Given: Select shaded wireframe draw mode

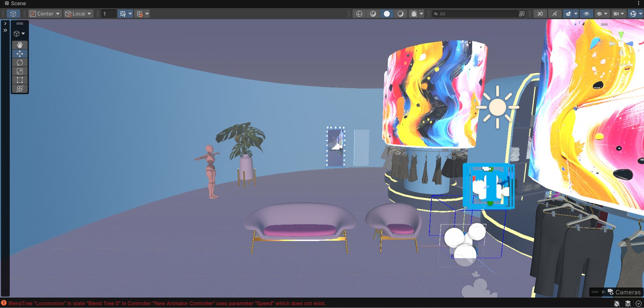Looking at the screenshot, I should click(373, 14).
